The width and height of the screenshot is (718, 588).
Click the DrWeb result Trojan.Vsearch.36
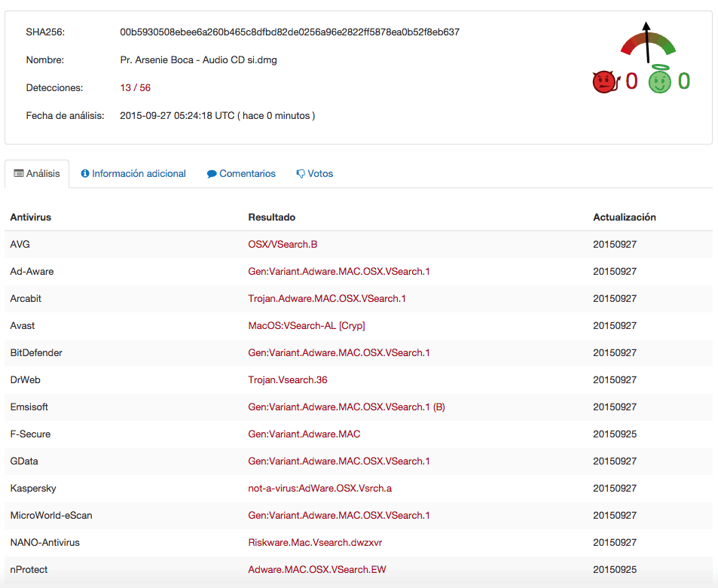[289, 379]
